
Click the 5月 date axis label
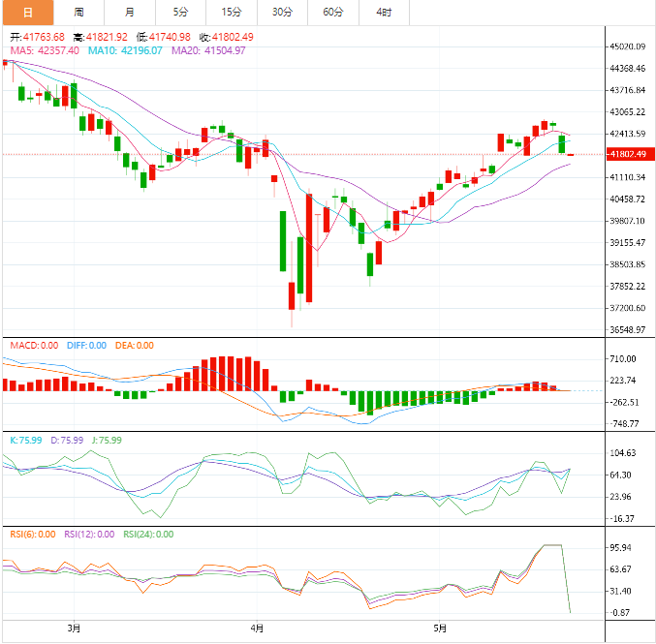tap(440, 629)
